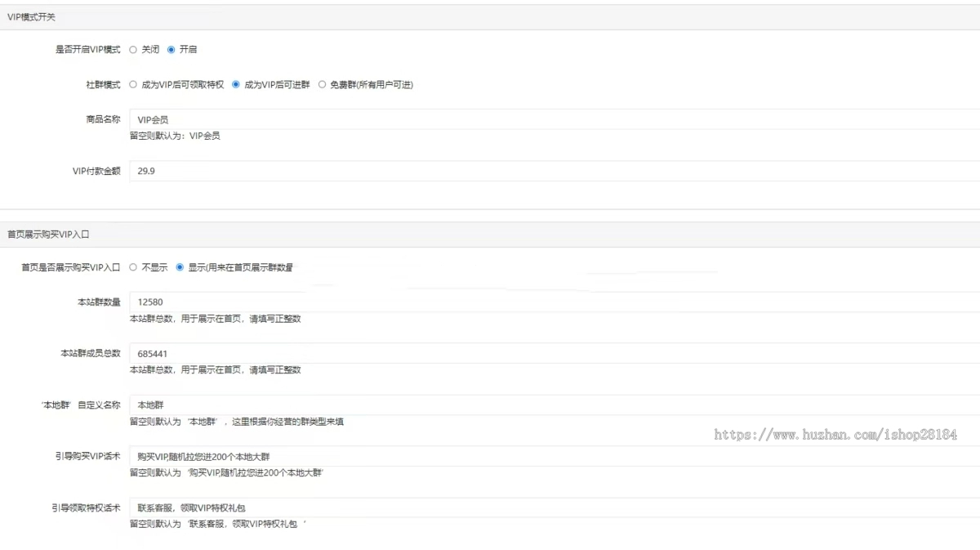
Task: Click the VIP付款金额 label
Action: pyautogui.click(x=96, y=171)
